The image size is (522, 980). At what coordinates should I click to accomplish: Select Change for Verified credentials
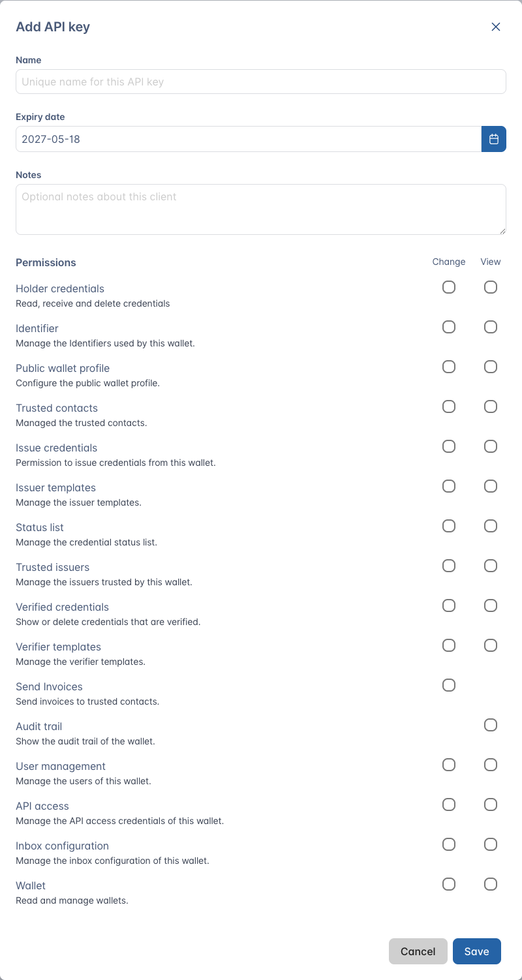[449, 605]
